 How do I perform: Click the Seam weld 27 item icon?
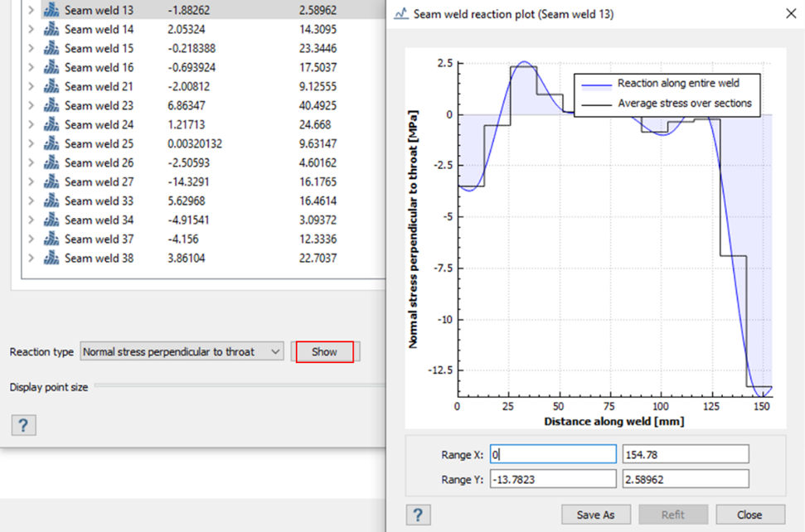[x=51, y=182]
